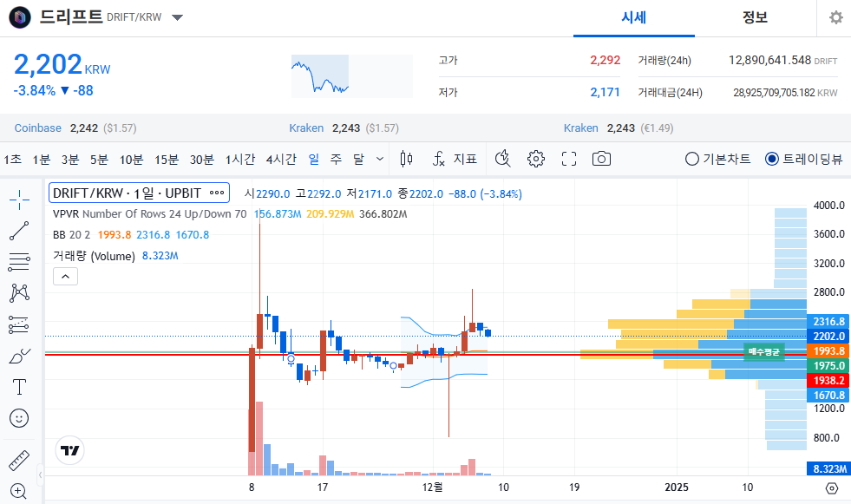Viewport: 851px width, 504px height.
Task: Select the pattern drawing tool
Action: pos(19,293)
